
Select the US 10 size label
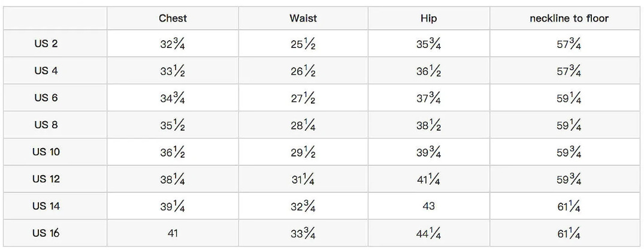pyautogui.click(x=46, y=152)
